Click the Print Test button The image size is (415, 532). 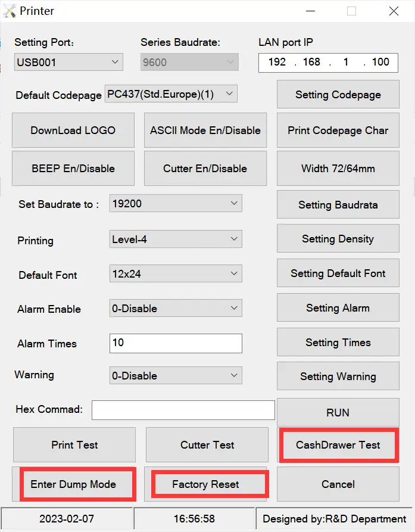tap(74, 445)
